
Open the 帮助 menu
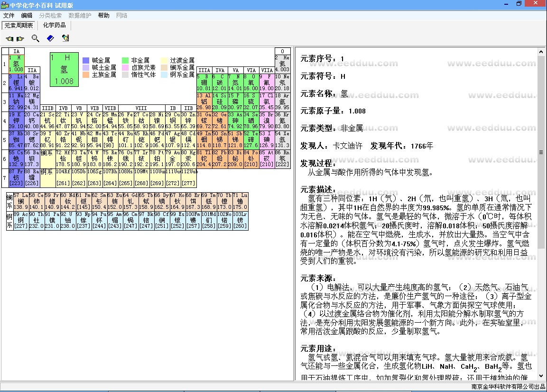[x=103, y=15]
